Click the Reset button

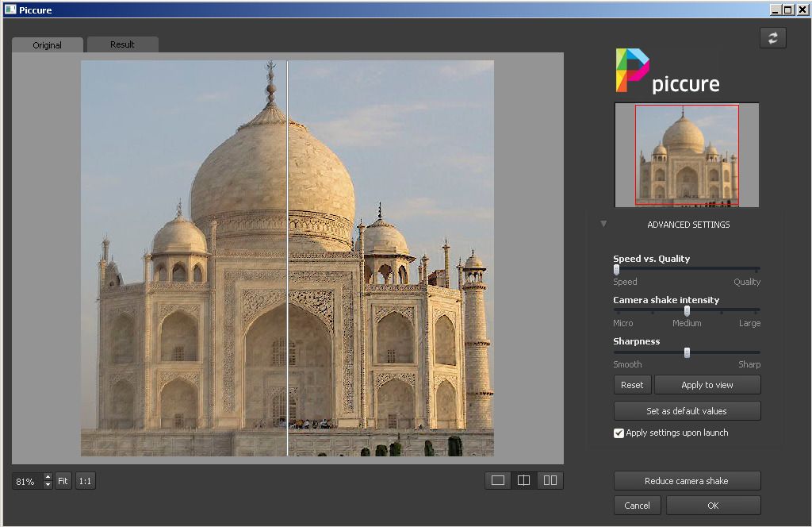point(632,385)
